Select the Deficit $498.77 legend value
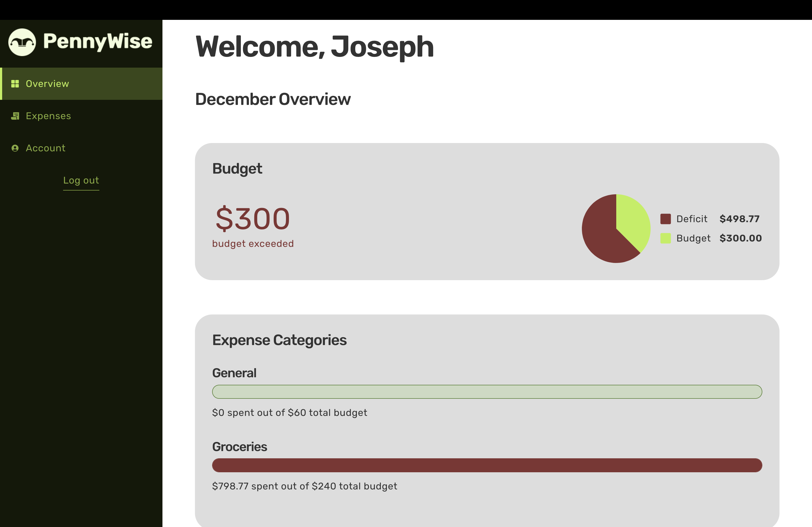Viewport: 812px width, 527px height. click(739, 219)
